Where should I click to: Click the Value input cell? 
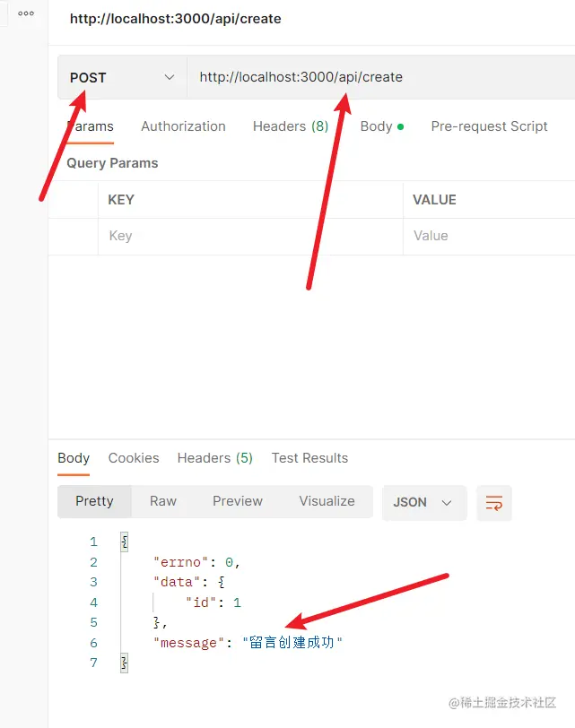(x=489, y=237)
